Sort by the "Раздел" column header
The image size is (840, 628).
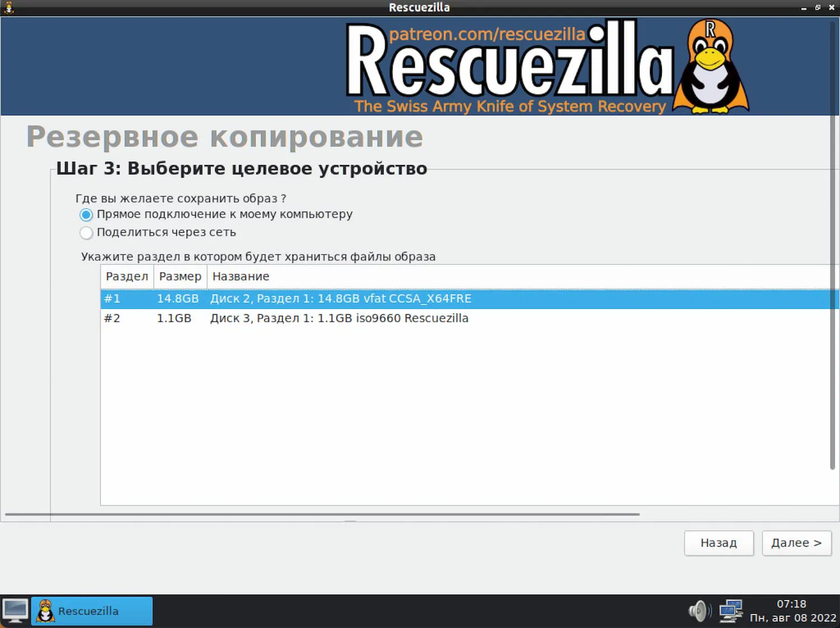tap(127, 276)
